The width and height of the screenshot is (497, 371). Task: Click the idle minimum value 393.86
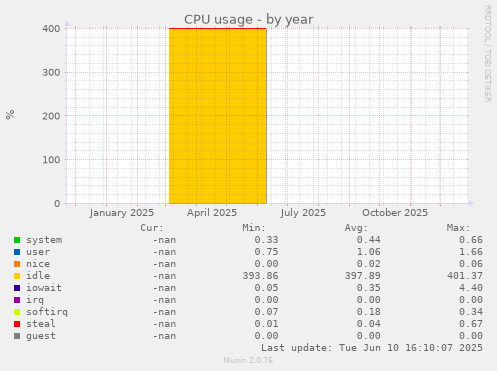[260, 276]
